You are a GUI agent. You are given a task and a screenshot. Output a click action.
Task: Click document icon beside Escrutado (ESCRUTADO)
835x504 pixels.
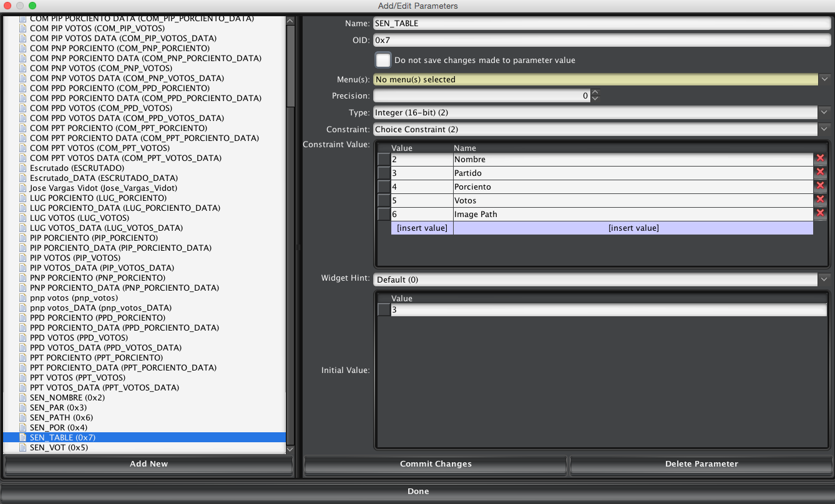(23, 168)
